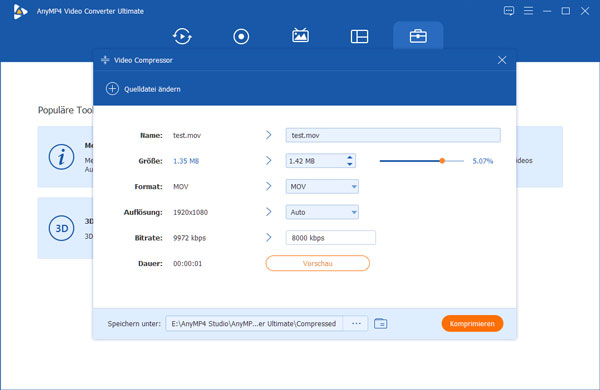The width and height of the screenshot is (600, 390).
Task: Click the Vorschau preview button
Action: 318,263
